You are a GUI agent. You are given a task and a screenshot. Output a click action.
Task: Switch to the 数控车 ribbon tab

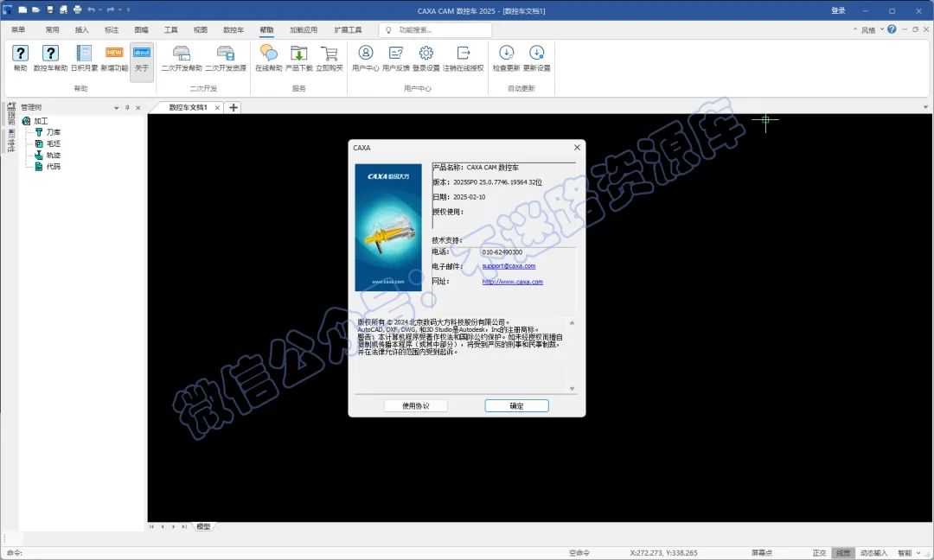click(233, 29)
